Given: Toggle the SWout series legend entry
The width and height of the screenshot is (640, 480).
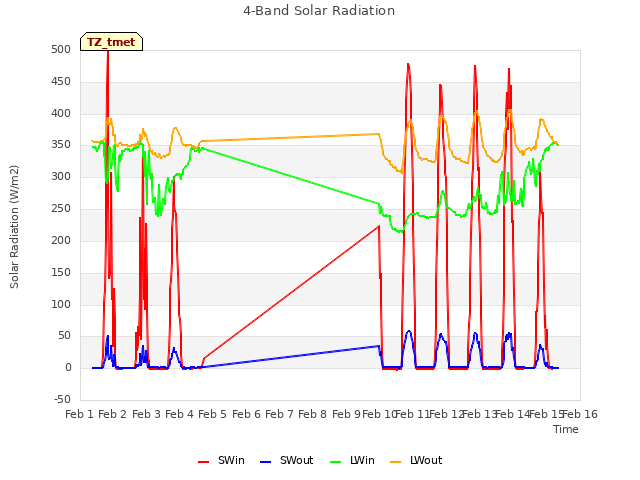Looking at the screenshot, I should 287,460.
